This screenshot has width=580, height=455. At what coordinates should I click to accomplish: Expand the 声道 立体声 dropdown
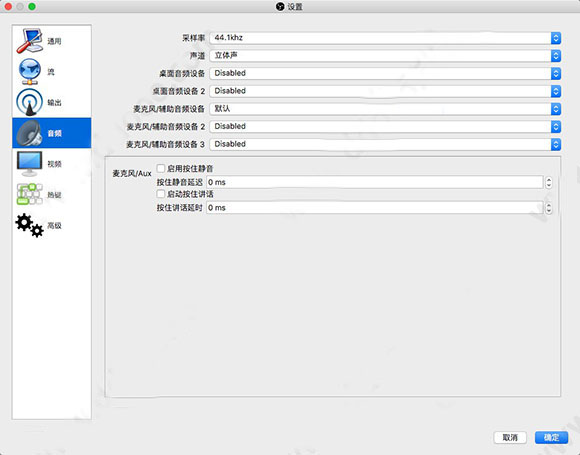(385, 55)
